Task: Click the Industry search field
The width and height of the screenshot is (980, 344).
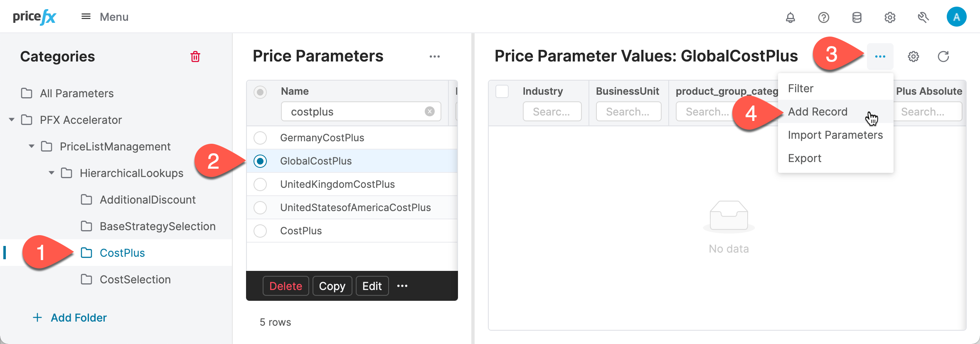Action: coord(552,112)
